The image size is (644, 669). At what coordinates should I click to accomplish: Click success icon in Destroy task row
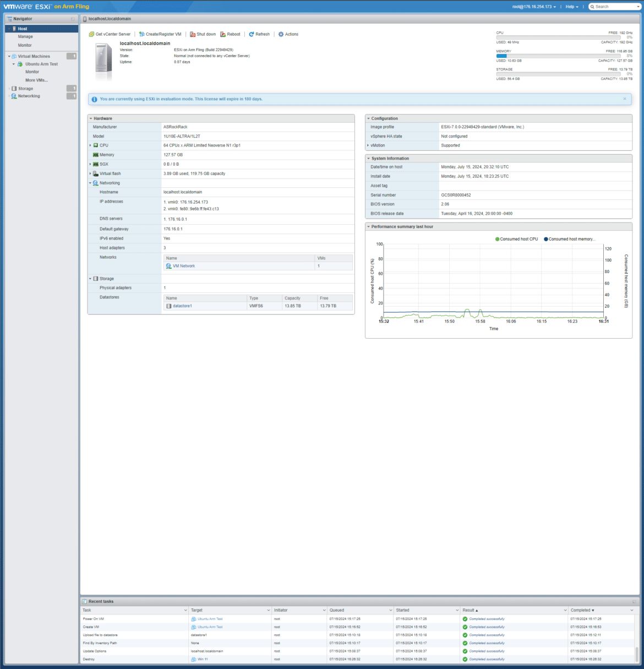pyautogui.click(x=465, y=659)
